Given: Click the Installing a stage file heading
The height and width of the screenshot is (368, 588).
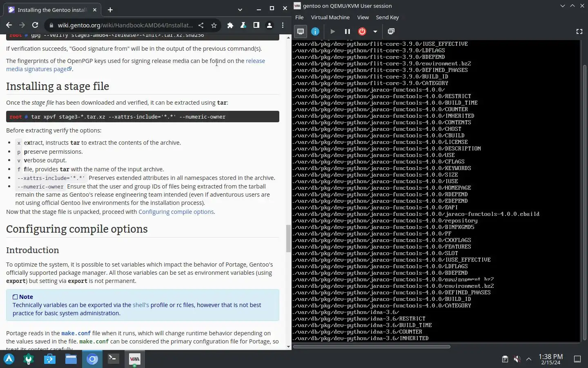Looking at the screenshot, I should (x=58, y=86).
